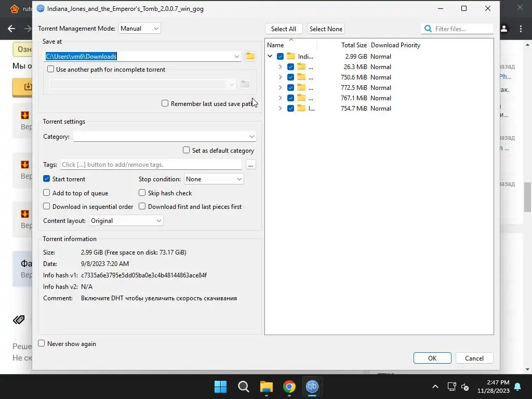Viewport: 532px width, 399px height.
Task: Click first red download arrow icon on webpage
Action: click(25, 115)
